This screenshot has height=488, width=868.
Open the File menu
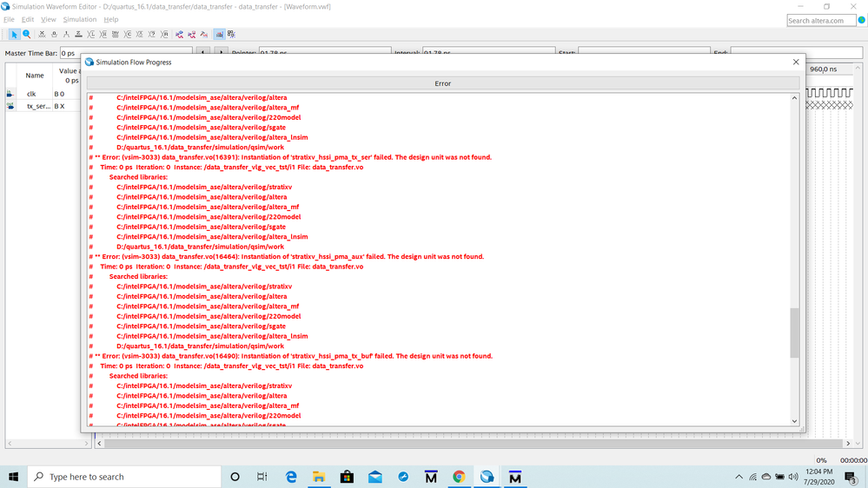coord(9,19)
